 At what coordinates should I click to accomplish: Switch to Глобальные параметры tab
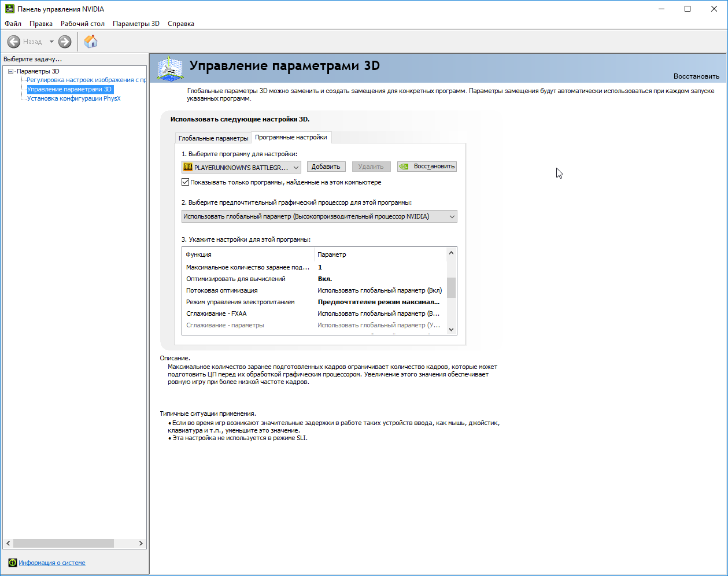point(213,138)
